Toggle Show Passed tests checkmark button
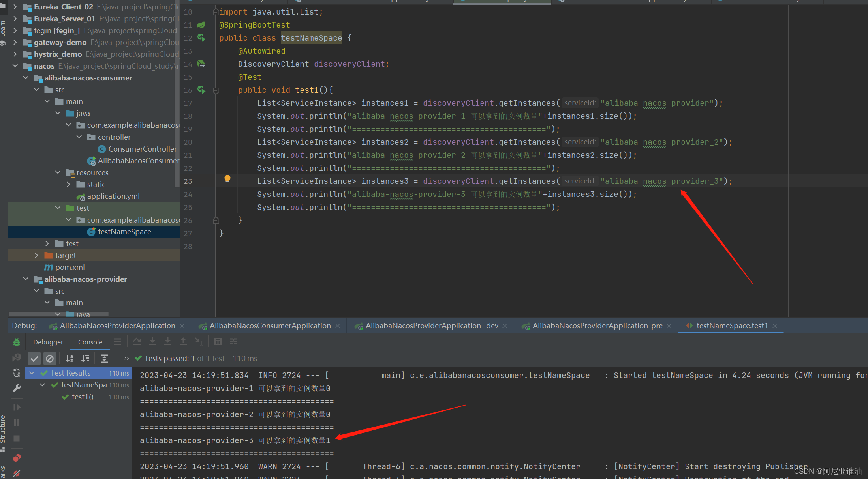 click(x=34, y=358)
